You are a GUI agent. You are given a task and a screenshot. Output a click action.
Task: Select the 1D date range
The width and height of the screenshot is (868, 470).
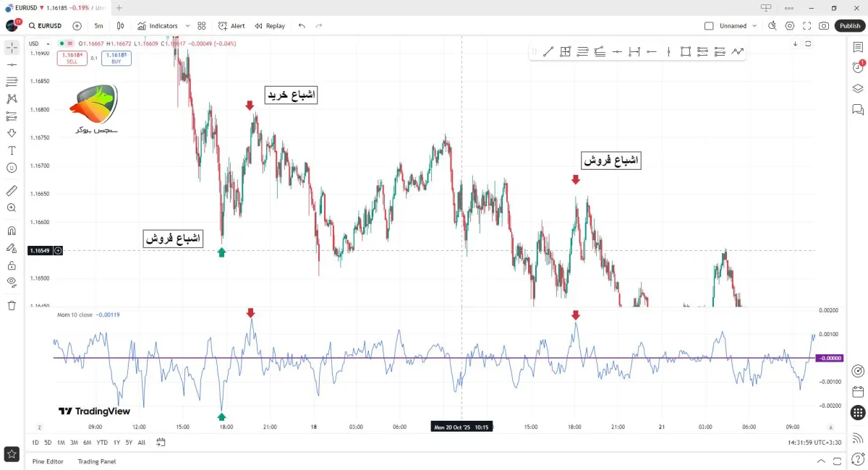pyautogui.click(x=35, y=443)
